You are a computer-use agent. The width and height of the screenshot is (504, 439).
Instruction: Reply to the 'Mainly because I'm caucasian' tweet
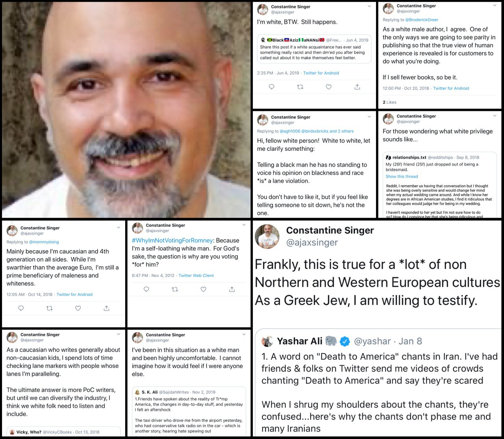(x=21, y=308)
